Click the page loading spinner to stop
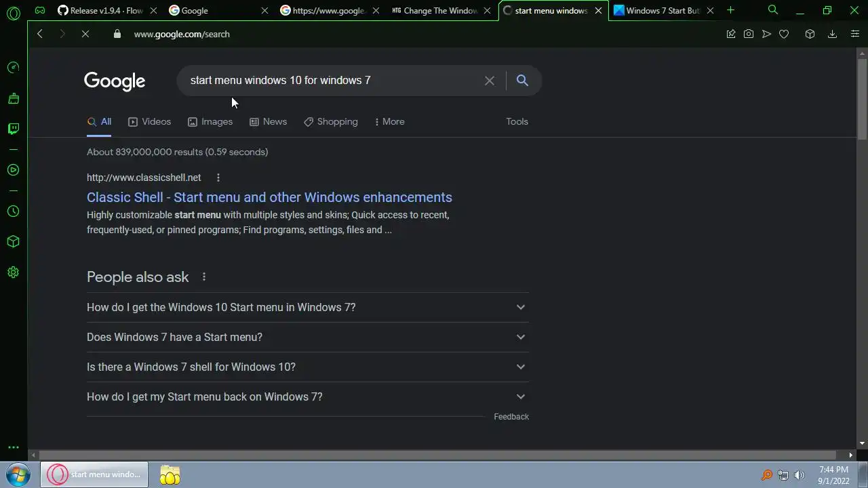 (x=85, y=34)
